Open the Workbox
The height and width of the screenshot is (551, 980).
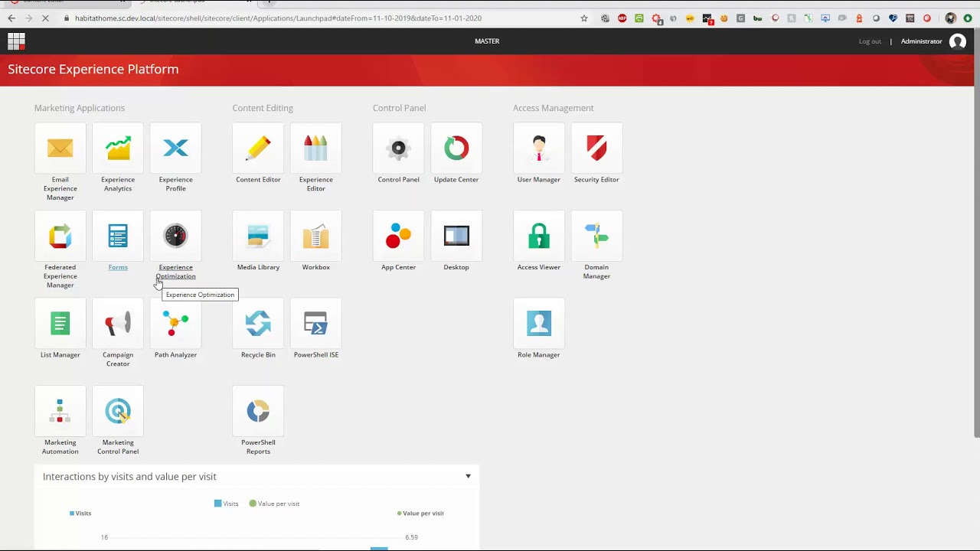315,236
